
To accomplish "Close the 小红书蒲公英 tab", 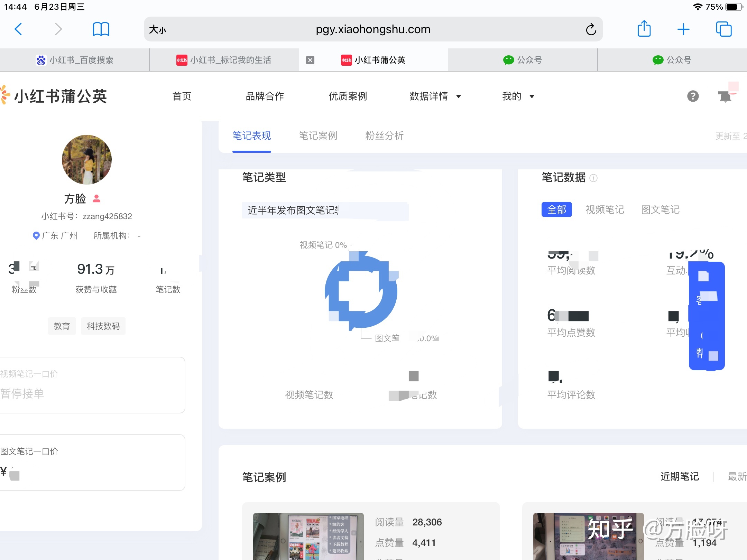I will click(310, 60).
